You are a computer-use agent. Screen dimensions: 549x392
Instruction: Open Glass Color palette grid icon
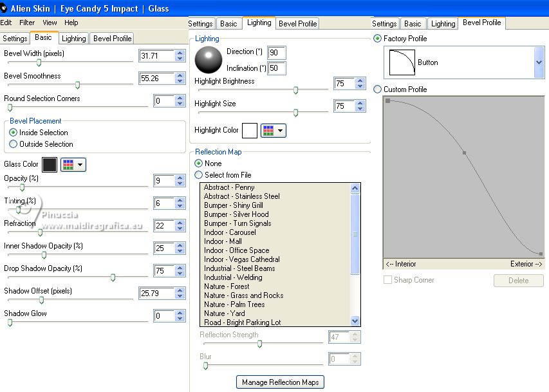point(68,165)
